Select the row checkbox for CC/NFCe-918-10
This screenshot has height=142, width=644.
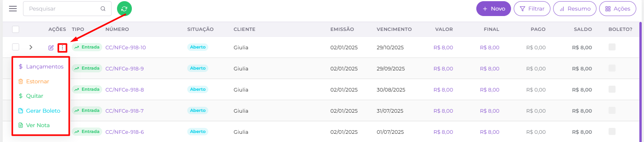(16, 47)
